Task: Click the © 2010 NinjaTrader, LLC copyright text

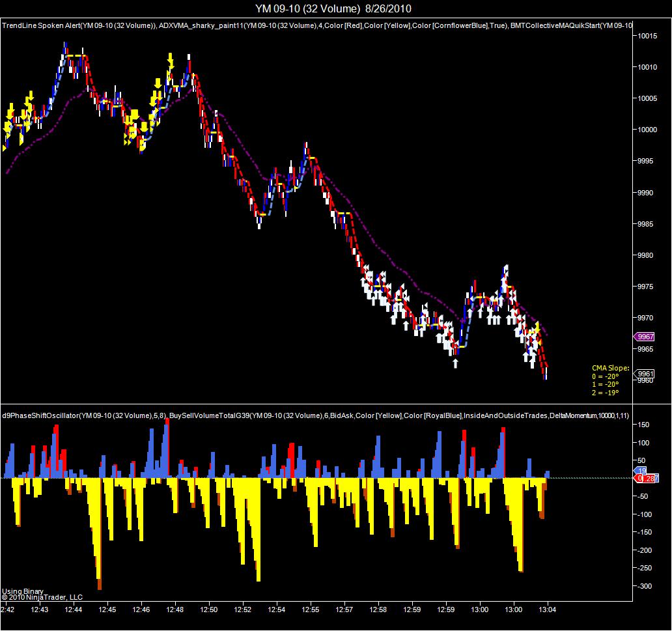Action: (x=42, y=598)
